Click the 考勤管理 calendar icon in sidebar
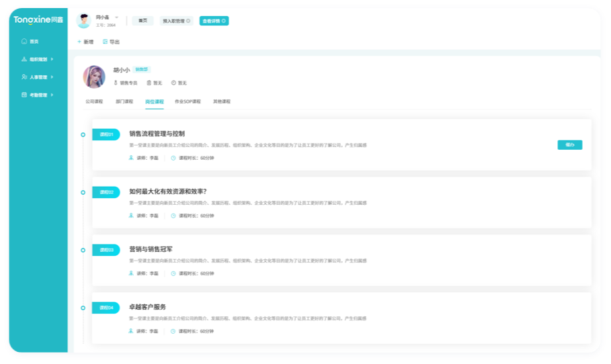The width and height of the screenshot is (611, 364). 24,95
